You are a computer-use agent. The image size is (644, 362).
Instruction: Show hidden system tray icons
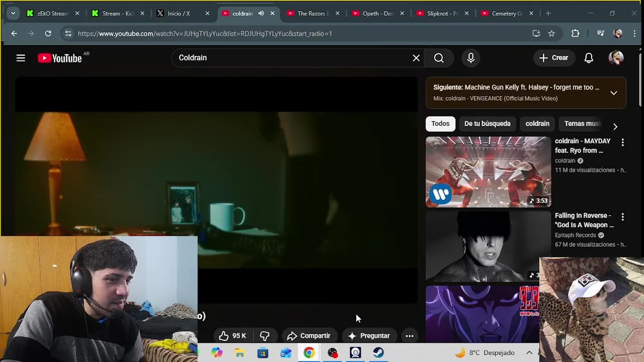click(529, 353)
